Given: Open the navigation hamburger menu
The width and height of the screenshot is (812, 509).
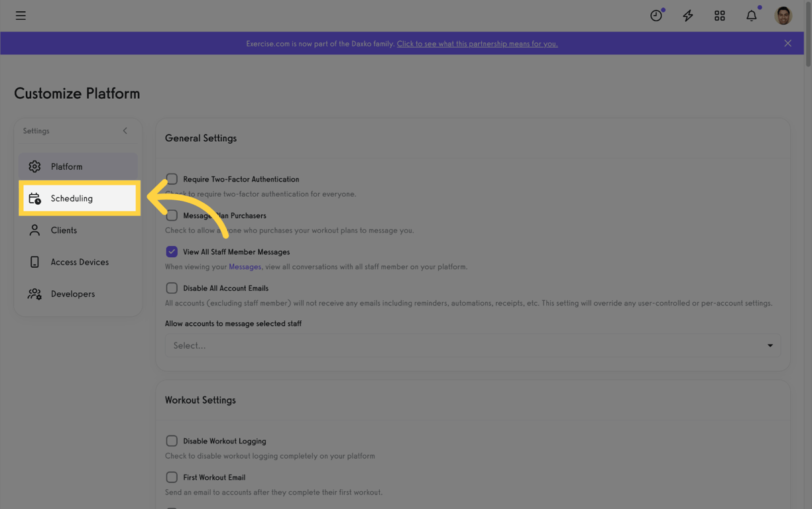Looking at the screenshot, I should (x=21, y=15).
